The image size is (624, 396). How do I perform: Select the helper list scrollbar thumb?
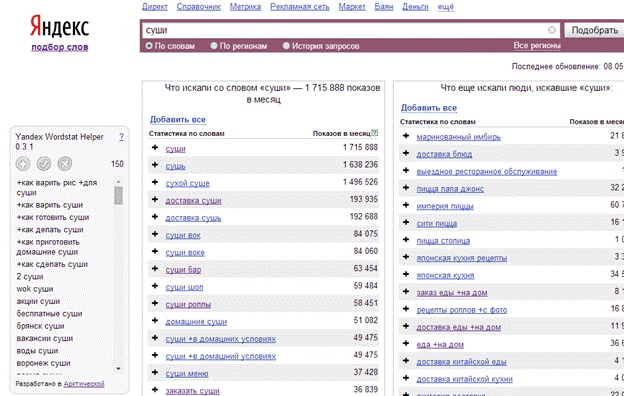[x=118, y=195]
